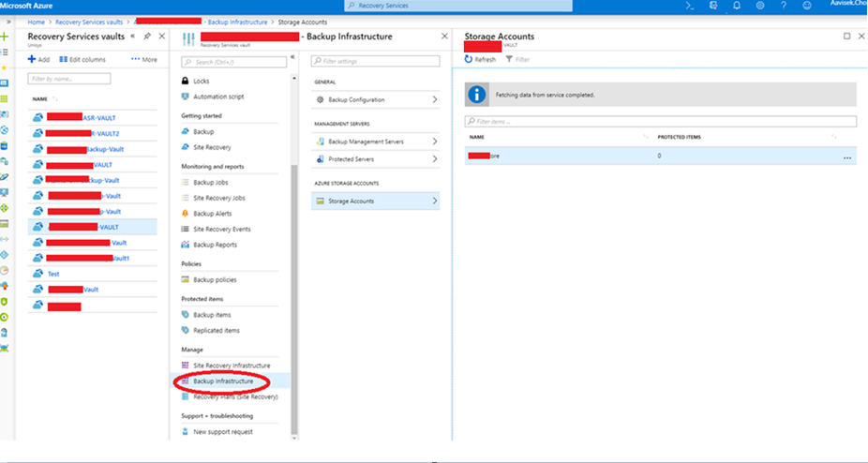Open New support request
Image resolution: width=868 pixels, height=463 pixels.
point(222,431)
